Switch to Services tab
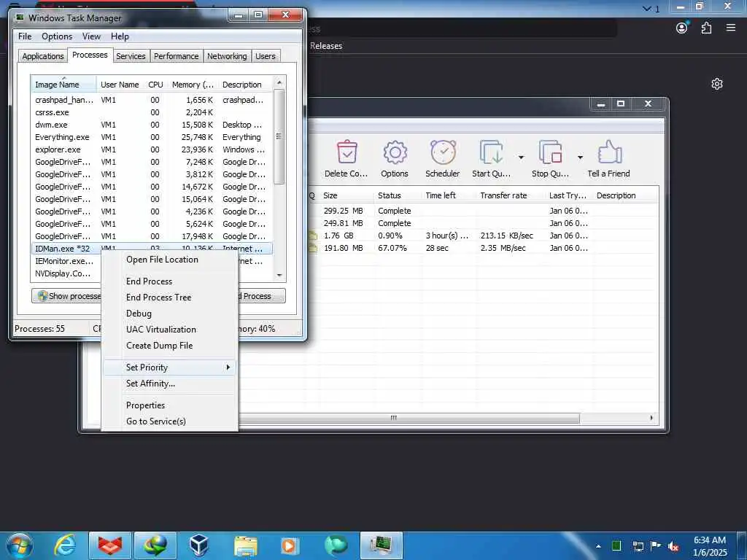Screen dimensions: 747x560 click(131, 56)
